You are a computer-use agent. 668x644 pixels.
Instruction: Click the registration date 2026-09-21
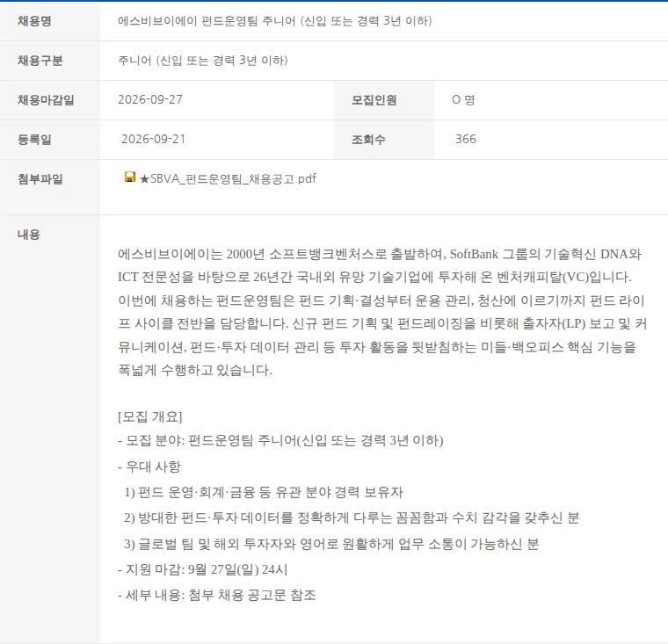coord(153,140)
